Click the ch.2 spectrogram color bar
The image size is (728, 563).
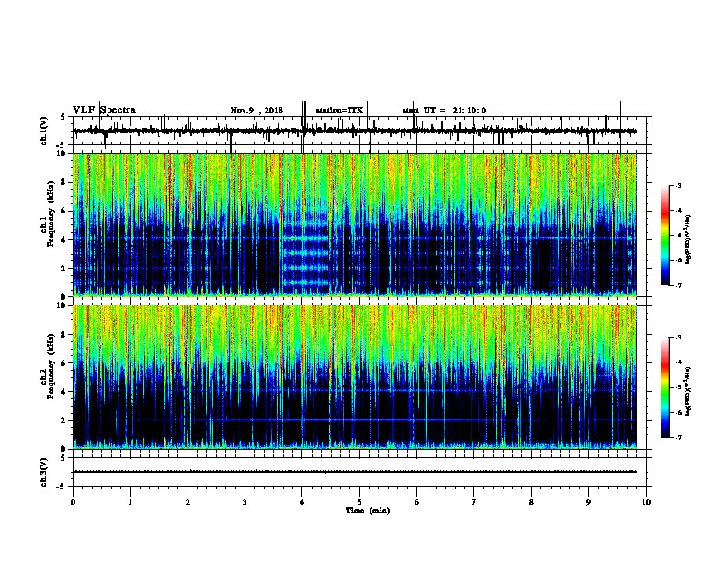pyautogui.click(x=665, y=387)
